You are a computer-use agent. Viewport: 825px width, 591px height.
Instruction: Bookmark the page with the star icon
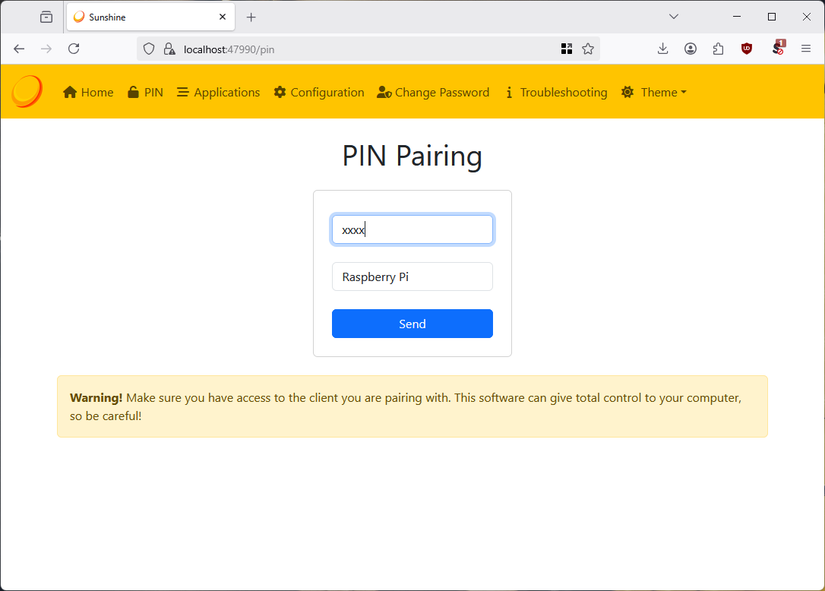point(588,48)
